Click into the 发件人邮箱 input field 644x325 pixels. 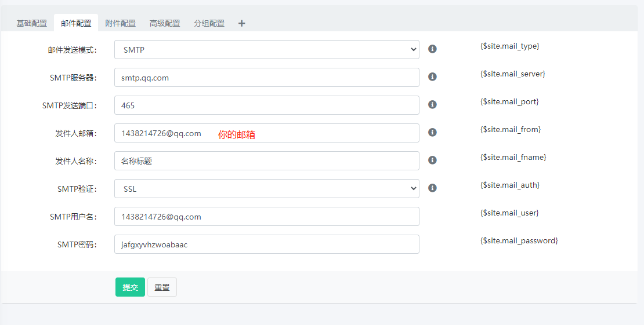[266, 133]
